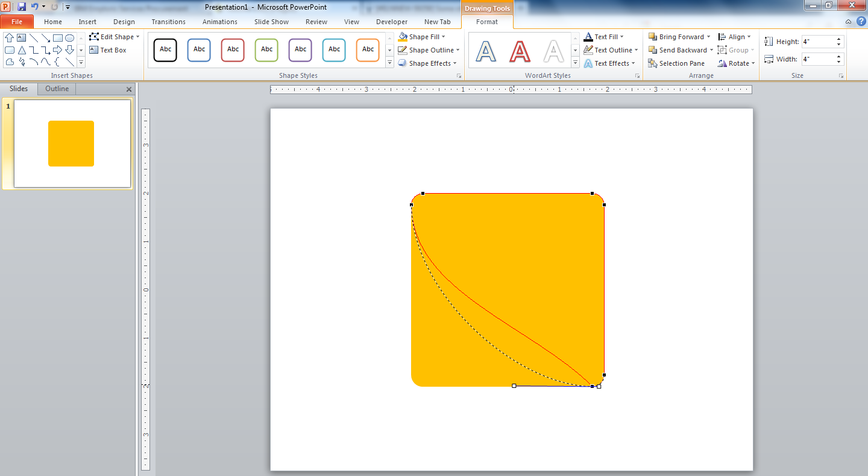Viewport: 868px width, 476px height.
Task: Expand the WordArt Styles gallery More arrow
Action: [x=575, y=63]
